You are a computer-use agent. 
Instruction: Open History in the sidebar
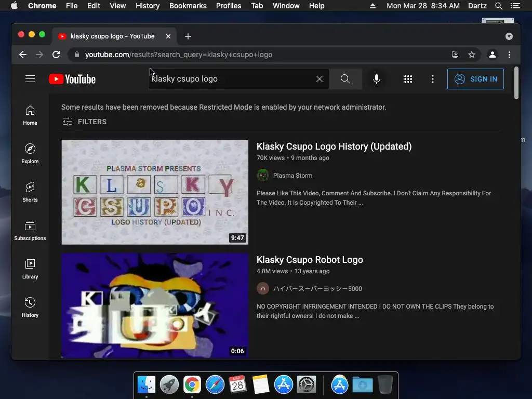coord(30,308)
